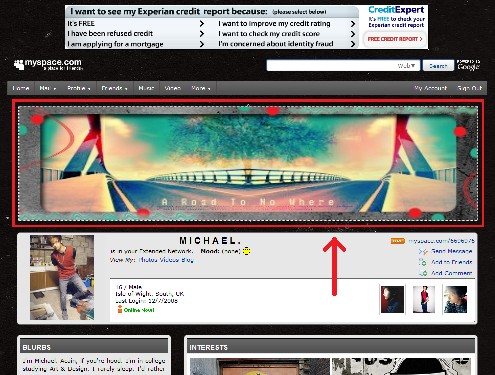Click the orange URL badge icon
The height and width of the screenshot is (375, 495).
pyautogui.click(x=397, y=241)
